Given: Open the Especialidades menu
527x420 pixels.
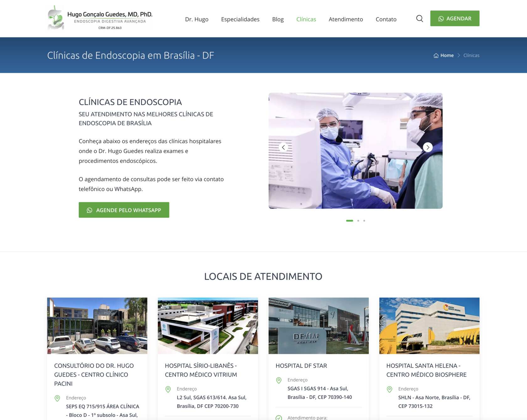Looking at the screenshot, I should (x=240, y=19).
